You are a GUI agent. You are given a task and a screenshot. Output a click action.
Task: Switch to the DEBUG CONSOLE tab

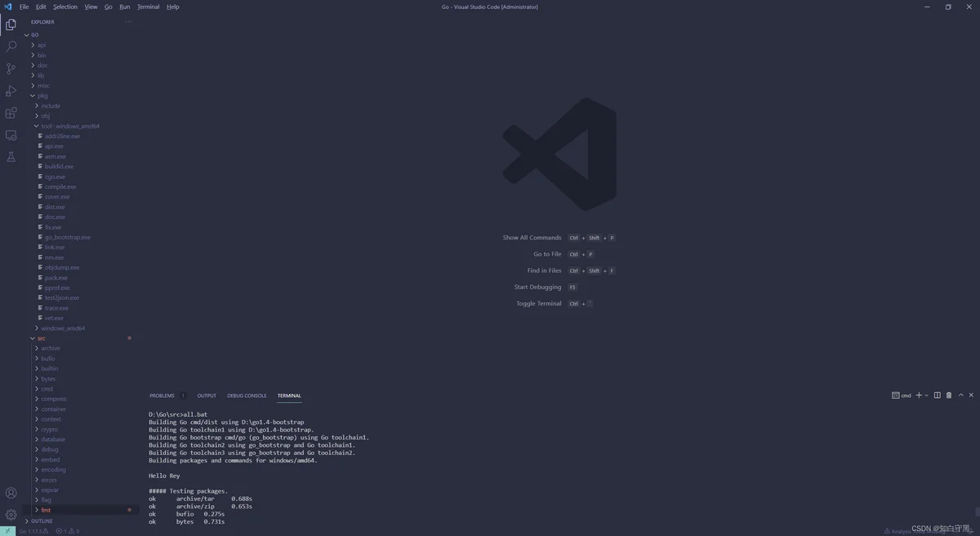[x=247, y=395]
